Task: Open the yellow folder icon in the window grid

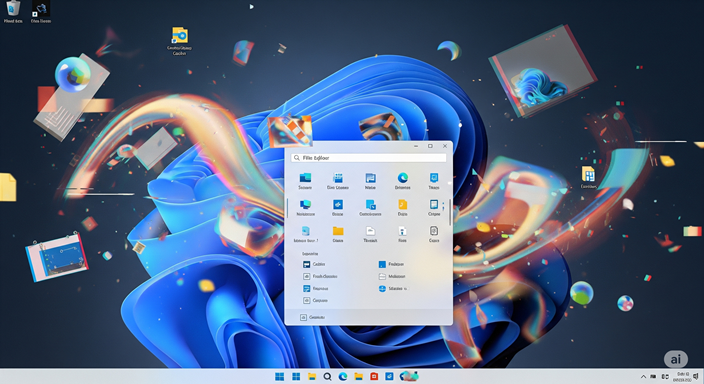Action: [338, 234]
